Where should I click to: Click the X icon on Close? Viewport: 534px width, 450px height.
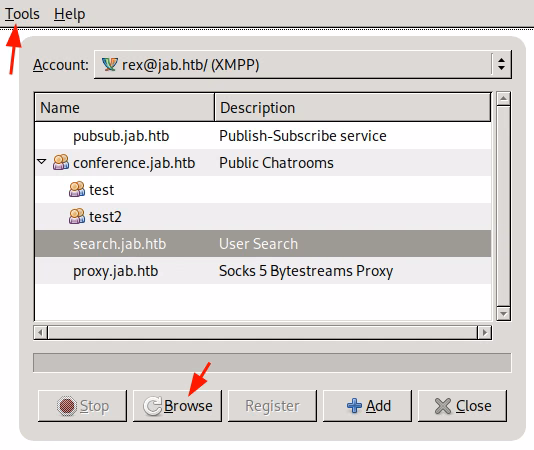click(x=443, y=406)
